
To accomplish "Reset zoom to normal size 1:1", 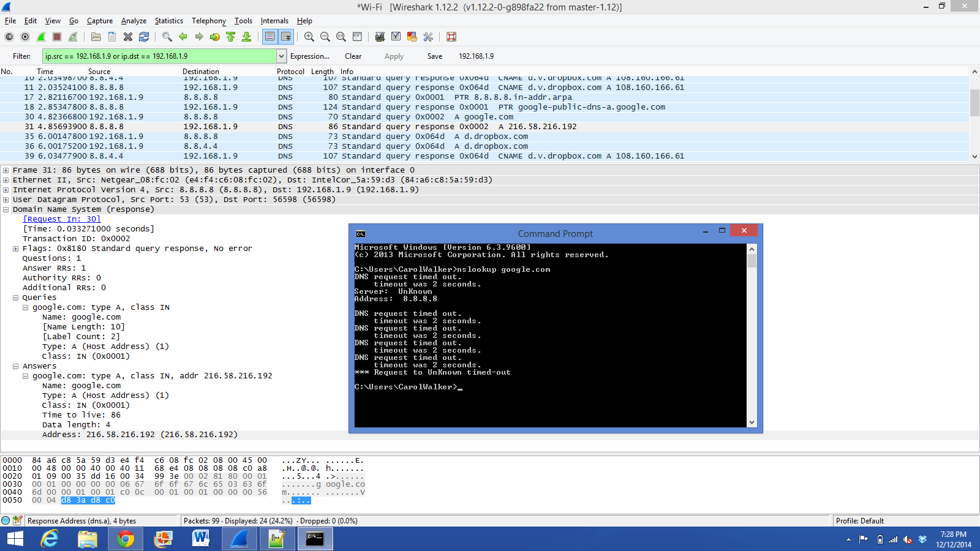I will pyautogui.click(x=341, y=37).
